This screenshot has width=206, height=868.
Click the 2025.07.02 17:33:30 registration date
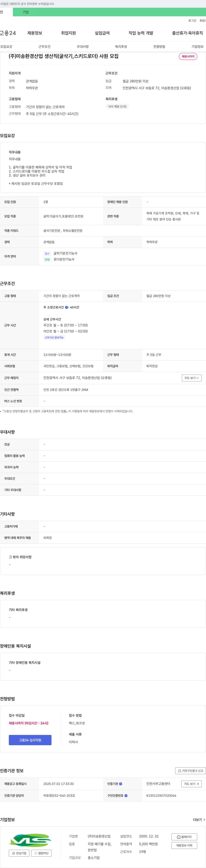pos(59,784)
